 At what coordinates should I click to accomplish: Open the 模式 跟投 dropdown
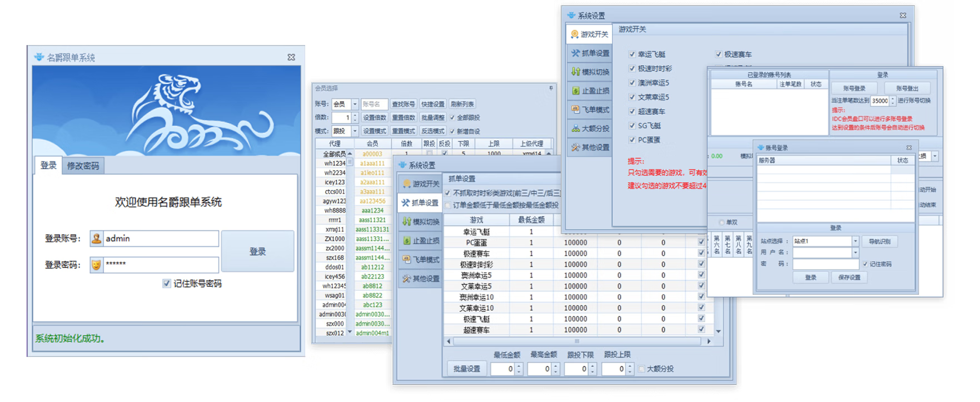pyautogui.click(x=355, y=131)
